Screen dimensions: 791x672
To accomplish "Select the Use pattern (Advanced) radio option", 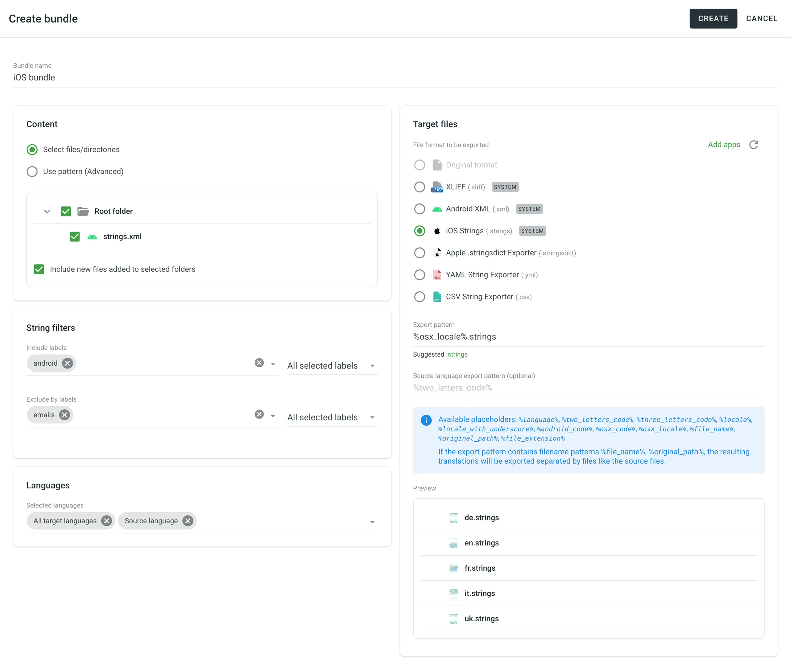I will click(32, 171).
